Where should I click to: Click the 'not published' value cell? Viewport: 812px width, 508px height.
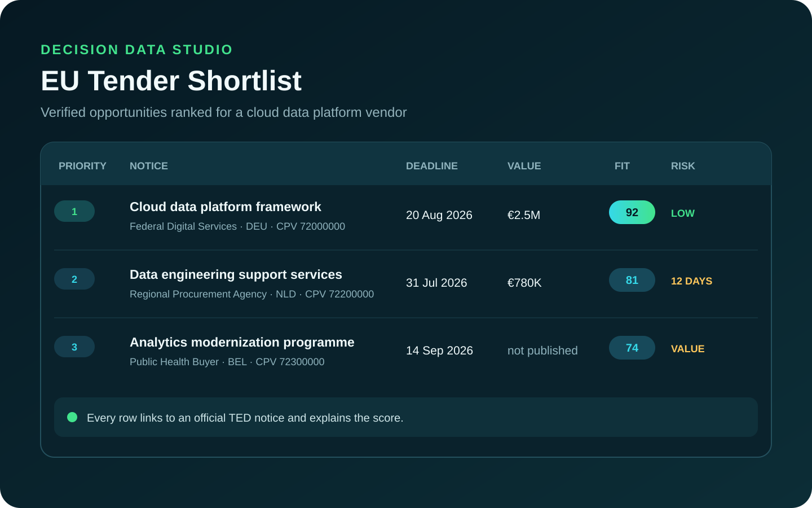pos(542,351)
